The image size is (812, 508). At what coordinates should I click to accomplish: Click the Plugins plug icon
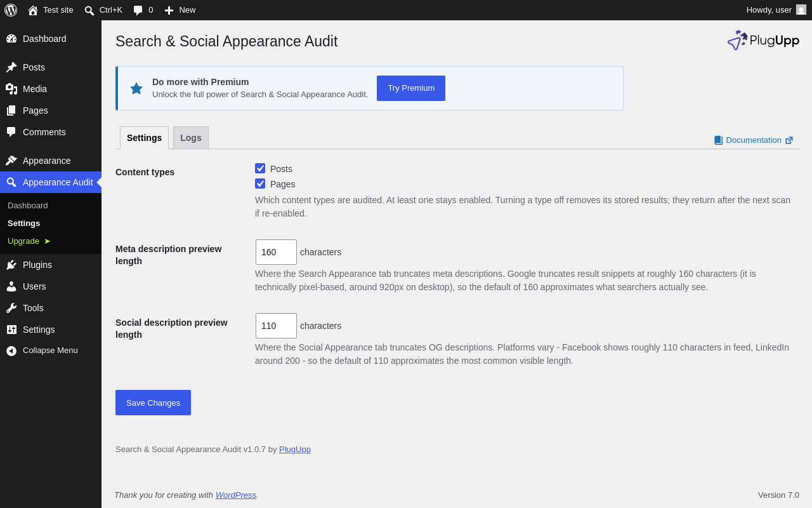(x=11, y=265)
